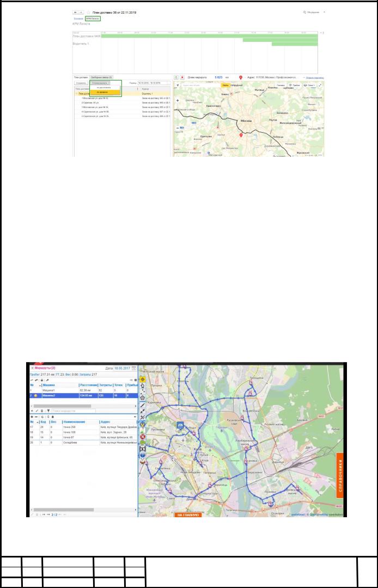Viewport: 378px width, 588px height.
Task: Sort by the Расстояние column header
Action: (x=88, y=385)
